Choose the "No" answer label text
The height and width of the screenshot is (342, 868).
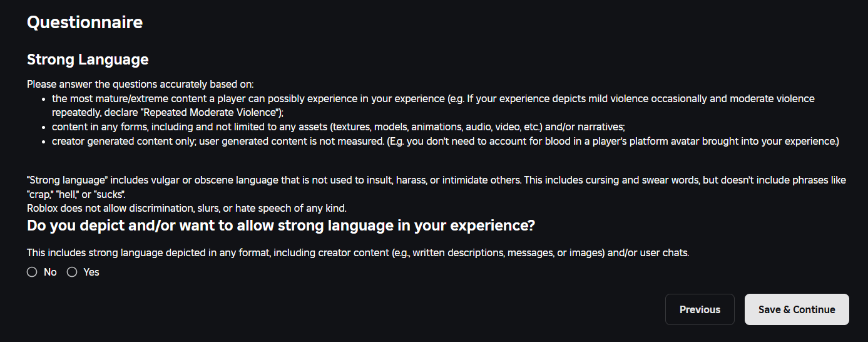click(50, 272)
